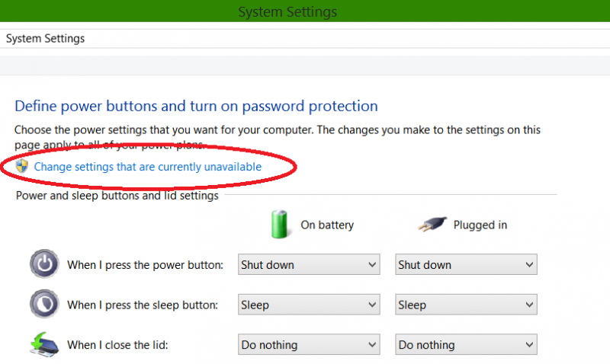Click the System Settings breadcrumb text
Viewport: 610px width, 364px height.
pos(45,39)
